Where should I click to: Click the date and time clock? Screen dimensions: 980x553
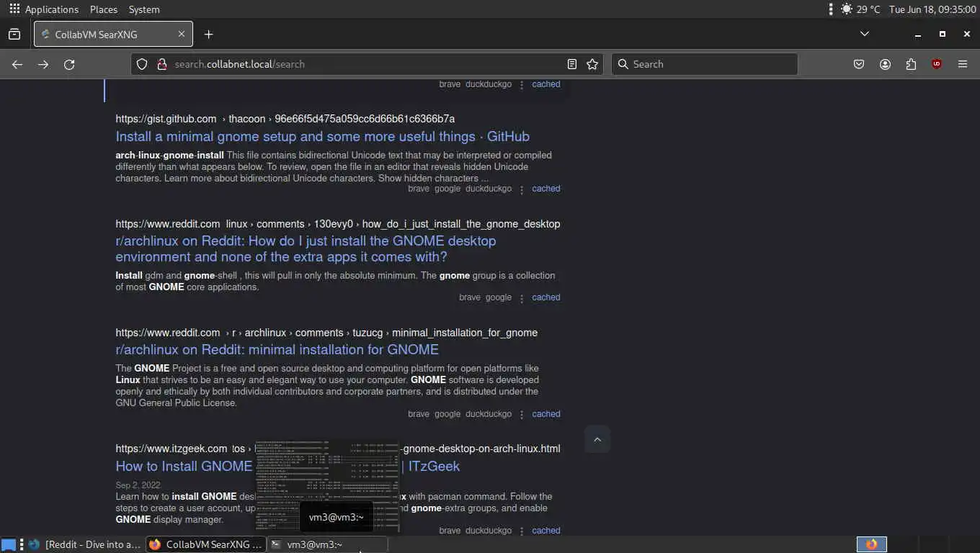[x=932, y=9]
